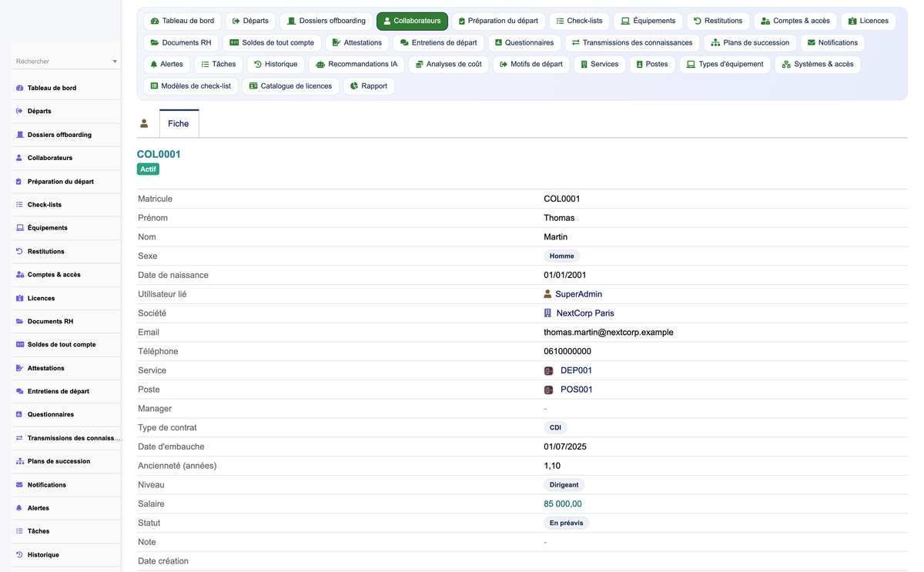
Task: Follow the NextCorp Paris company link
Action: click(x=585, y=313)
